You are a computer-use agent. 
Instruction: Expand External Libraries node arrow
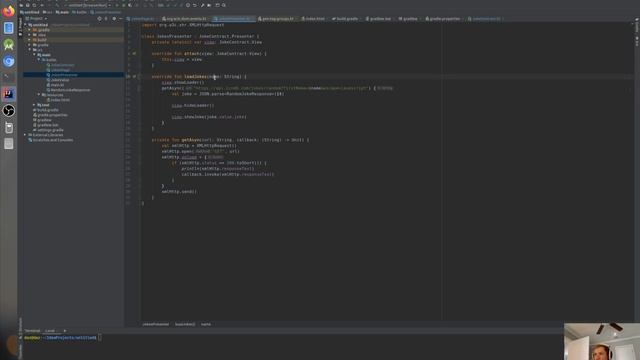coord(25,135)
